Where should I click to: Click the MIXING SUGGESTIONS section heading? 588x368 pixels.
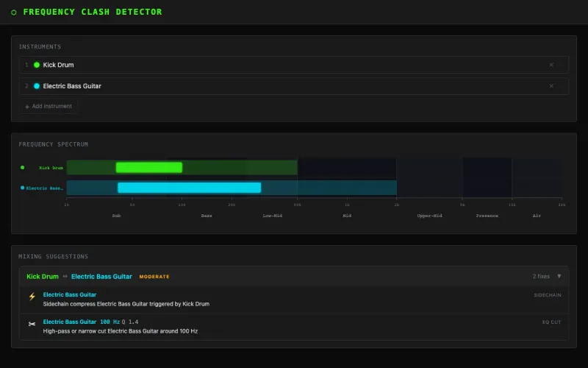53,257
